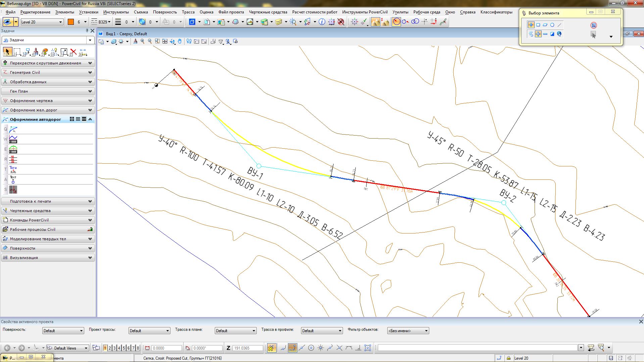Click the key-in command input field
This screenshot has width=644, height=362.
(x=478, y=348)
